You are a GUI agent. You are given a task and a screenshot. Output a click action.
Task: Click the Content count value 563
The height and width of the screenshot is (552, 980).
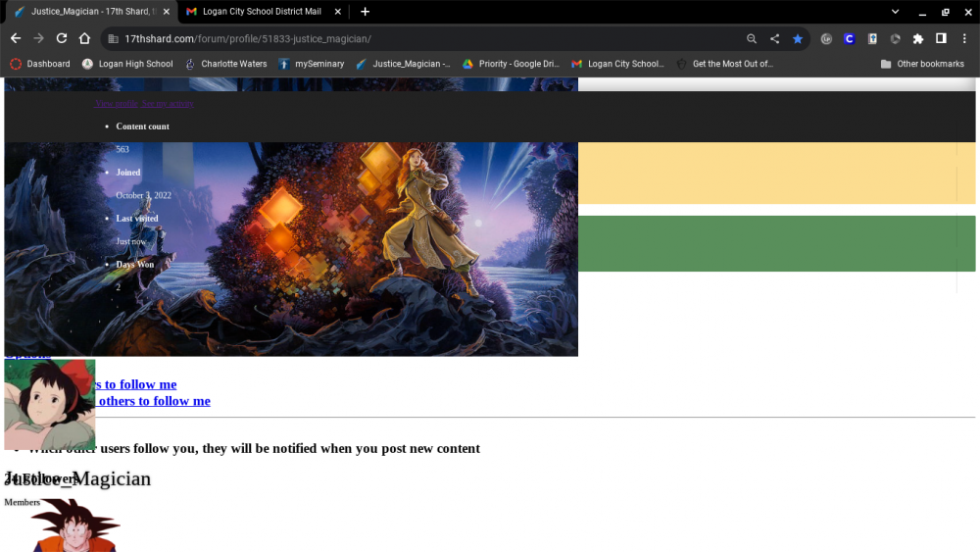[x=122, y=149]
